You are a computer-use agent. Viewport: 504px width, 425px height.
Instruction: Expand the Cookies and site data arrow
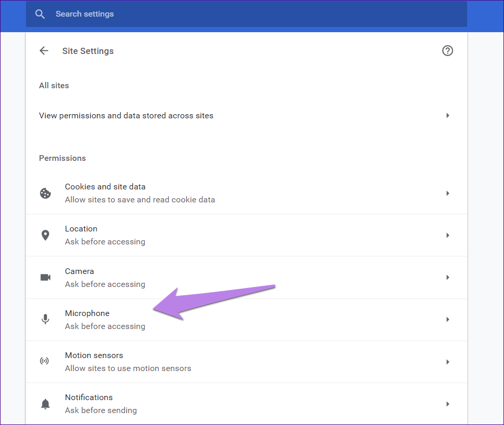[x=447, y=193]
